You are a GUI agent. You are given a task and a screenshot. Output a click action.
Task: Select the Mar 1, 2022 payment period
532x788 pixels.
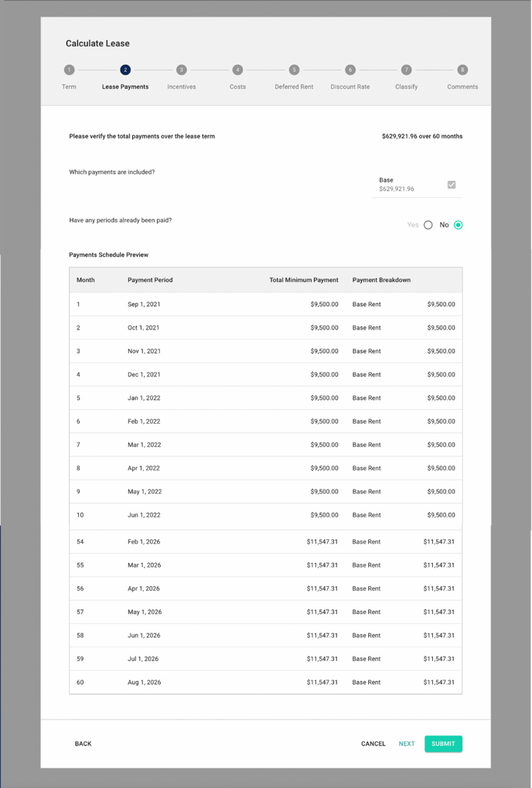(x=145, y=445)
